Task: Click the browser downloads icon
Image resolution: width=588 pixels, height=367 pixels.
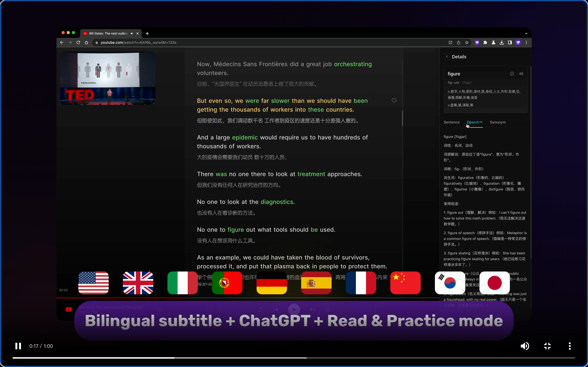Action: pyautogui.click(x=502, y=42)
